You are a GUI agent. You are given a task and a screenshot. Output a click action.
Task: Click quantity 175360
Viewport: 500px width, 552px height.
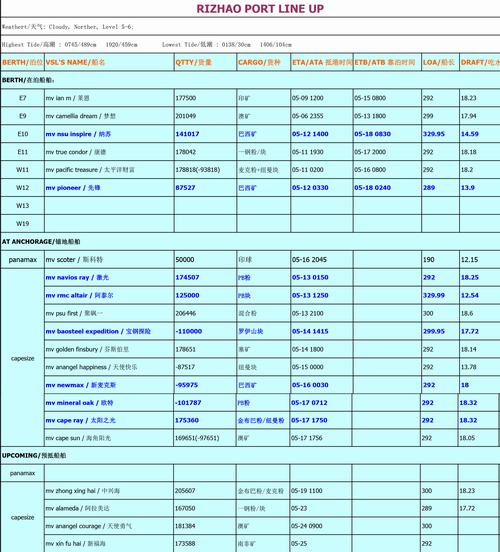[187, 420]
